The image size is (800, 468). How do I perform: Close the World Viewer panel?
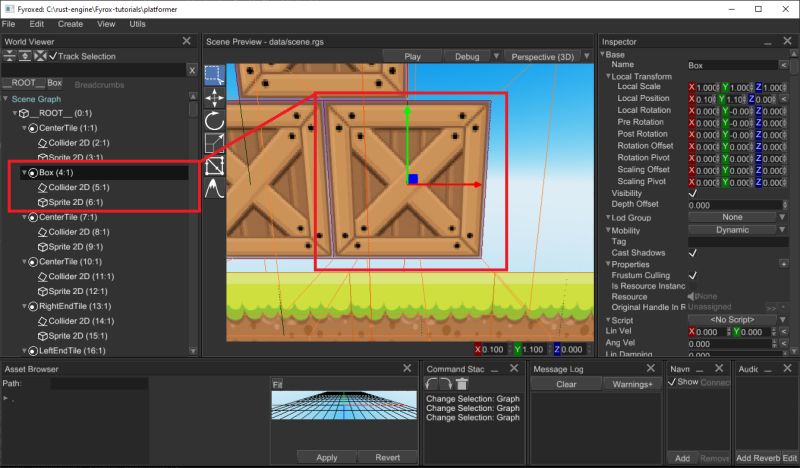pos(187,41)
